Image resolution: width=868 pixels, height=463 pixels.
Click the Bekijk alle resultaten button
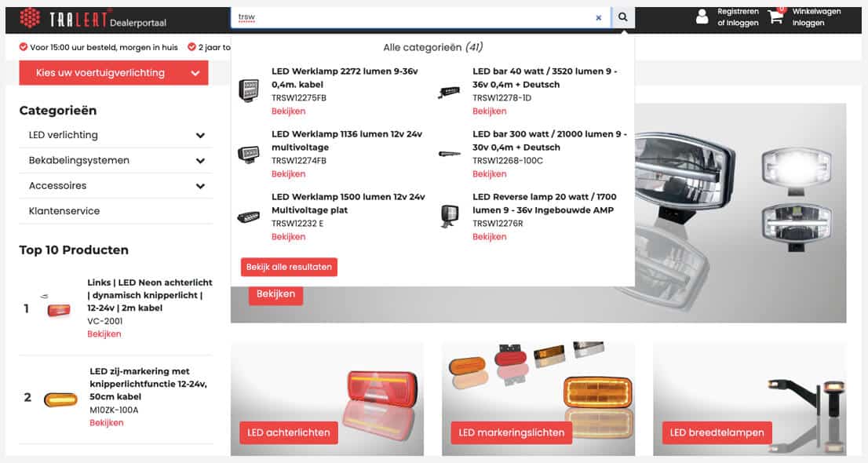click(x=289, y=267)
